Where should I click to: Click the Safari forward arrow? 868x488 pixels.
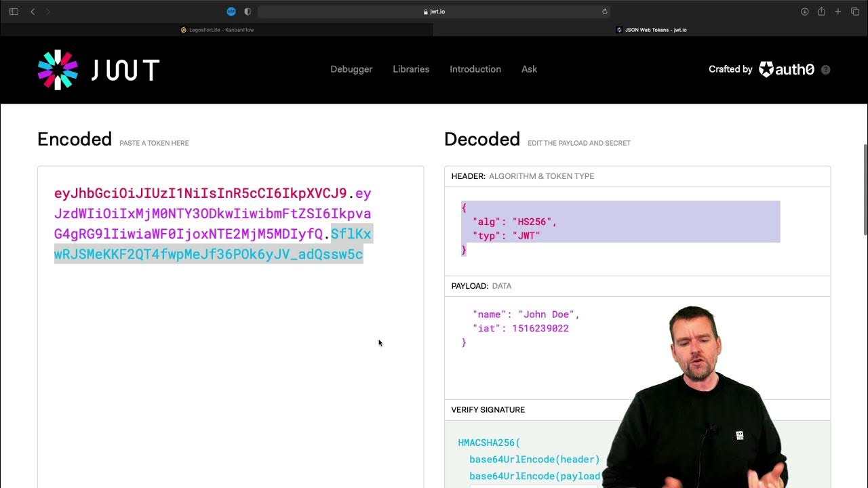47,12
